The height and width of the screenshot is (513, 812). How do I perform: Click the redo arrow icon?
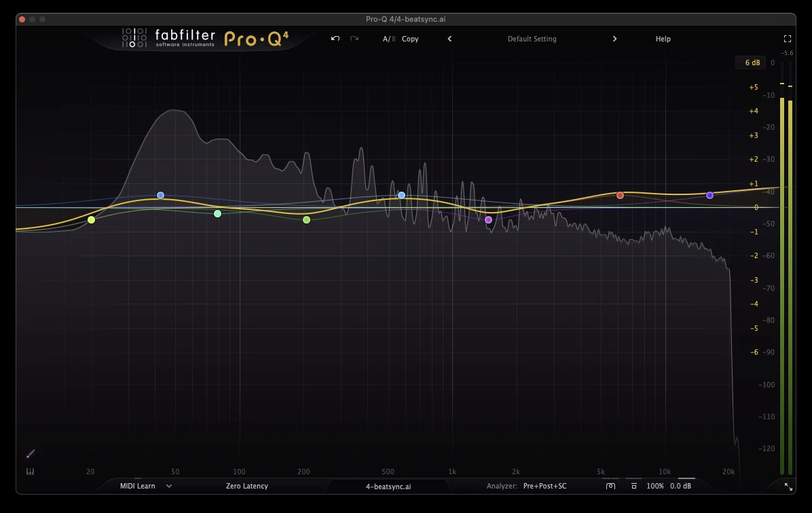tap(354, 38)
